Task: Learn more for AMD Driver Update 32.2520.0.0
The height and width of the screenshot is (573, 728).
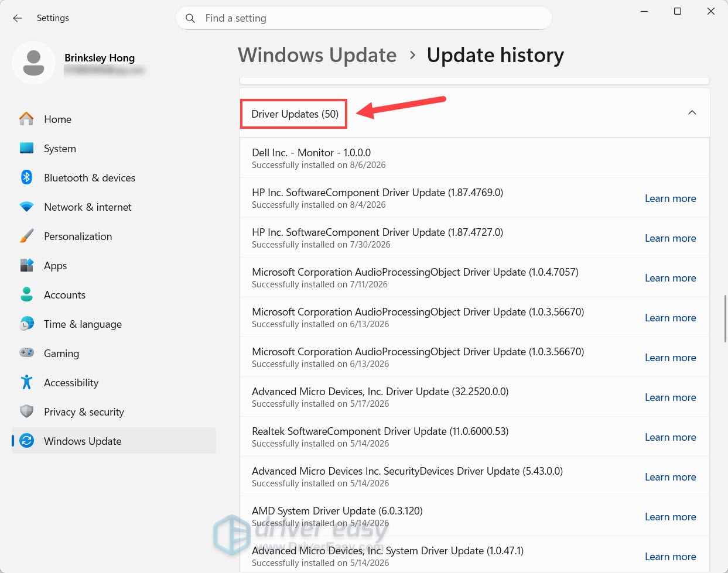Action: click(x=670, y=397)
